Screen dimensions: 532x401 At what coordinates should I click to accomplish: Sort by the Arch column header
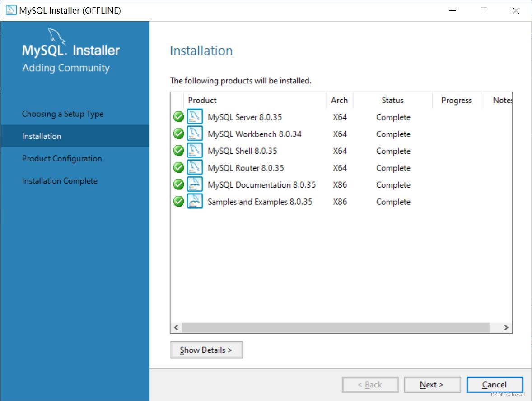point(339,100)
